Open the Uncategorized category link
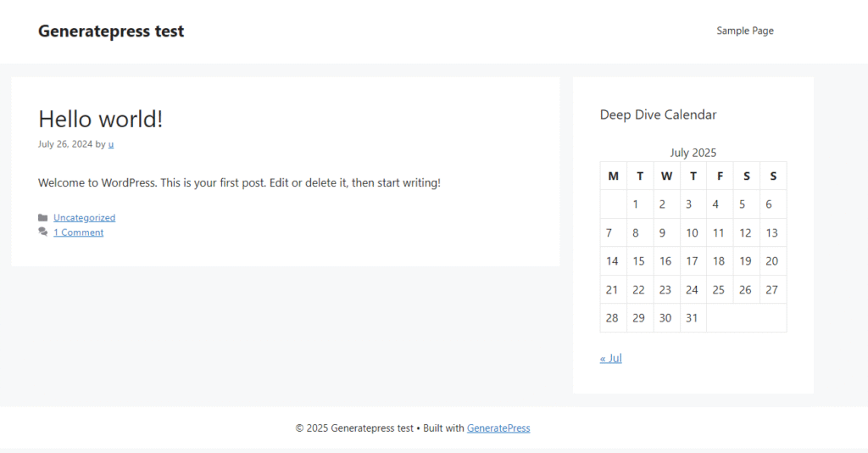The height and width of the screenshot is (453, 868). 84,218
